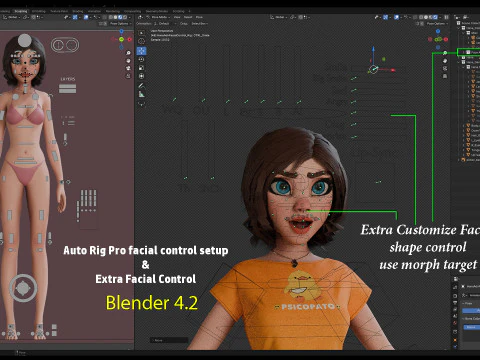This screenshot has width=480, height=360.
Task: Toggle overlays in main viewport header
Action: click(396, 17)
